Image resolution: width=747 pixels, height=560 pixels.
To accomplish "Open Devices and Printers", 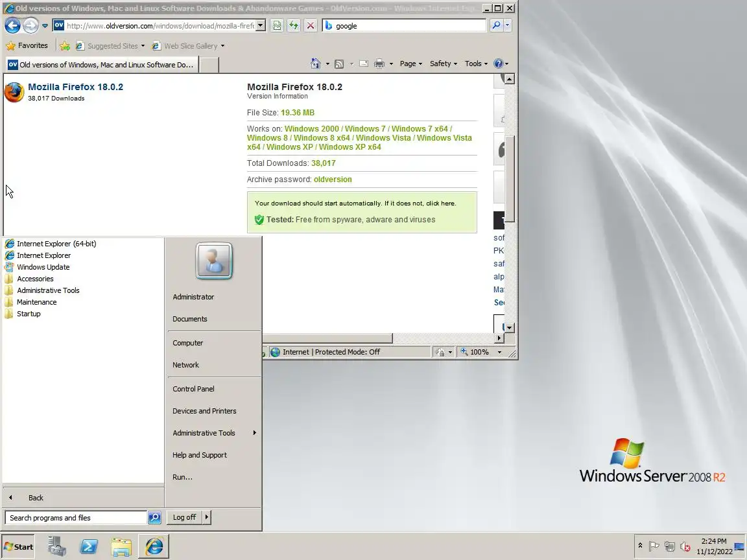I will pyautogui.click(x=204, y=411).
